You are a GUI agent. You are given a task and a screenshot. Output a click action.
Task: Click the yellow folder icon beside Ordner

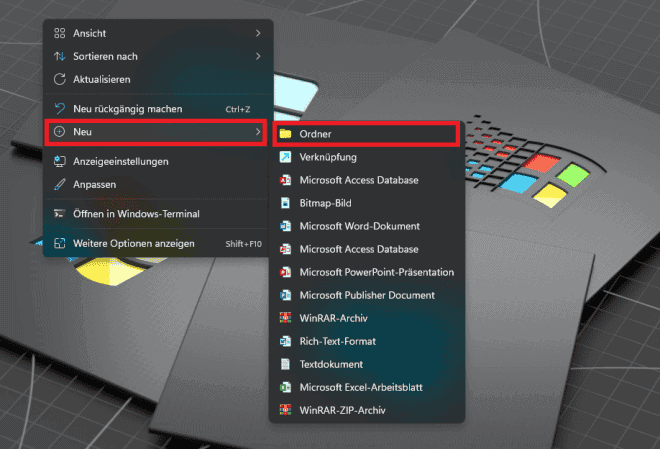[x=285, y=134]
